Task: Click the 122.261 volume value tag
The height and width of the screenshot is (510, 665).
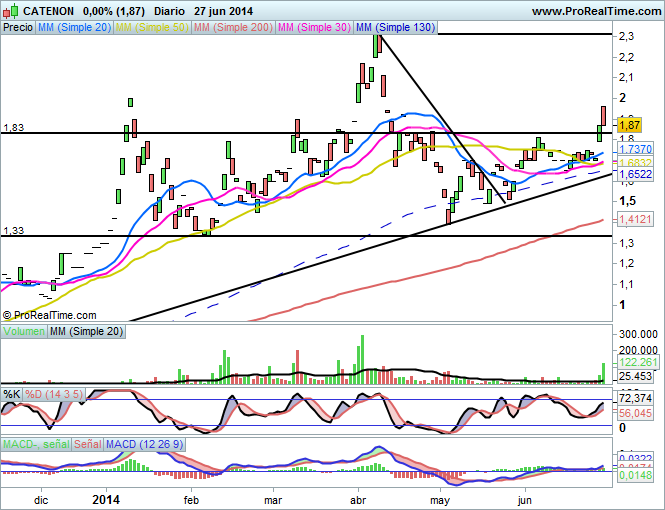Action: 638,362
